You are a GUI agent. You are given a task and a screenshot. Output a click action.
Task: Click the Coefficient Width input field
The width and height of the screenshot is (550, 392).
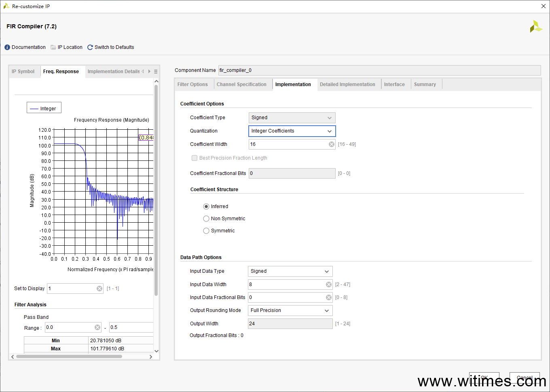[x=292, y=144]
